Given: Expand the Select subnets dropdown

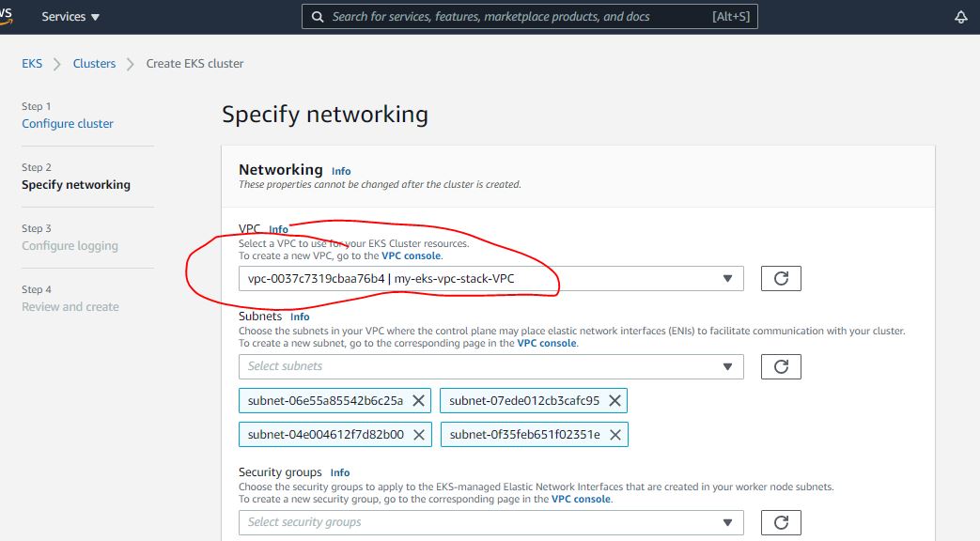Looking at the screenshot, I should point(490,366).
